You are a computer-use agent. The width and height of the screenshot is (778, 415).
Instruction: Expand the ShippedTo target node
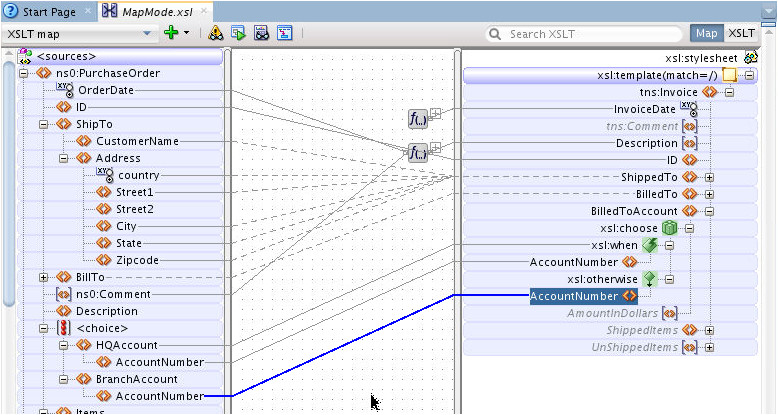[710, 177]
